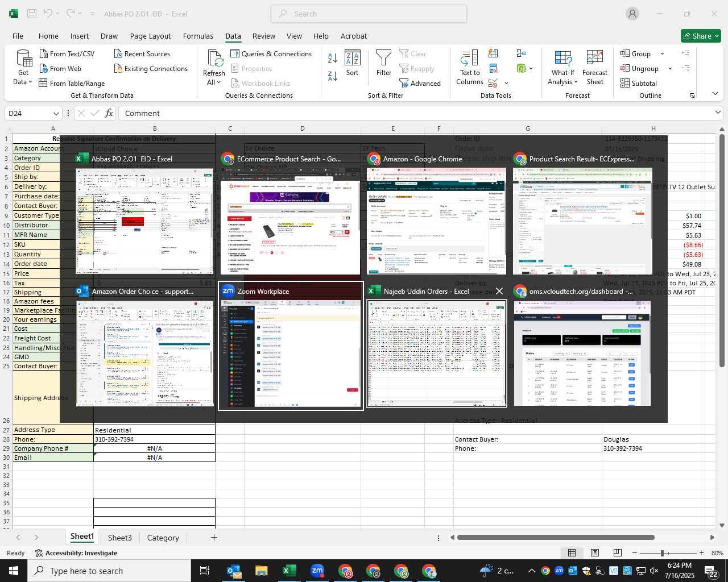This screenshot has width=728, height=582.
Task: Open Customize Quick Access Toolbar dropdown
Action: point(92,14)
